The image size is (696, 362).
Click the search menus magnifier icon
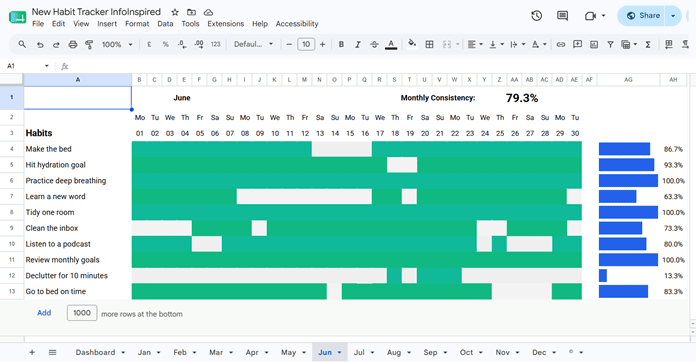pos(22,44)
